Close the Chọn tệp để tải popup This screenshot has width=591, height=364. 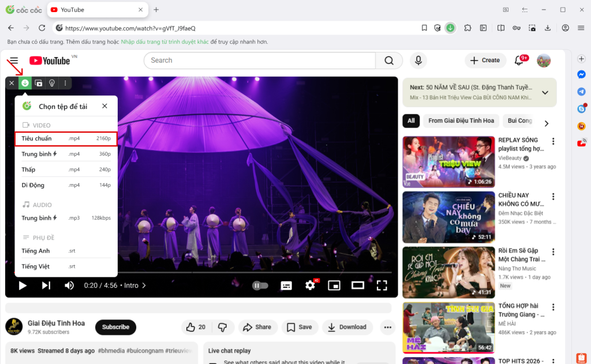(x=105, y=106)
